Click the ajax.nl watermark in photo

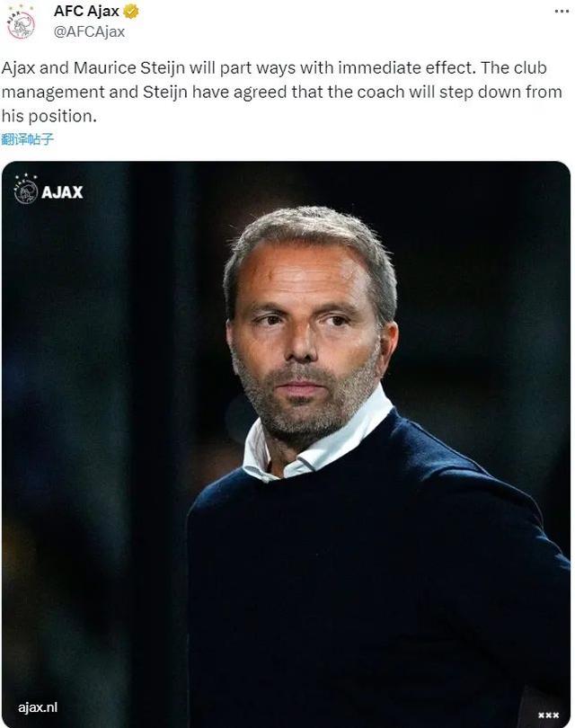38,707
